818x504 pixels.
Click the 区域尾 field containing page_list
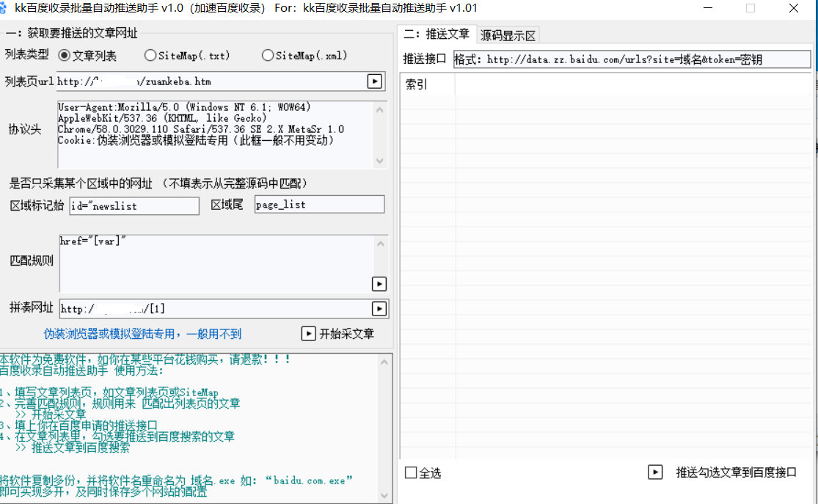click(x=319, y=205)
